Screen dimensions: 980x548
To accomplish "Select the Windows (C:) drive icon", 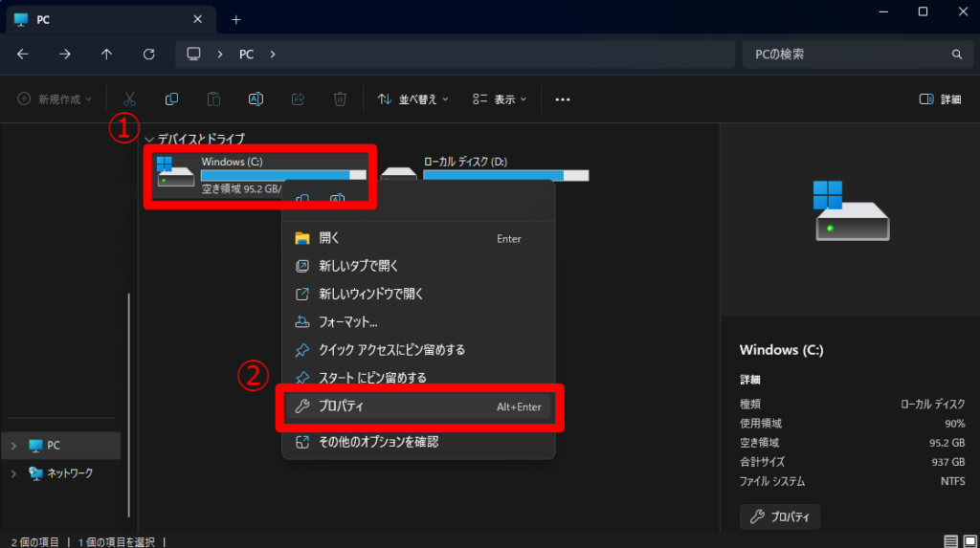I will (x=175, y=172).
